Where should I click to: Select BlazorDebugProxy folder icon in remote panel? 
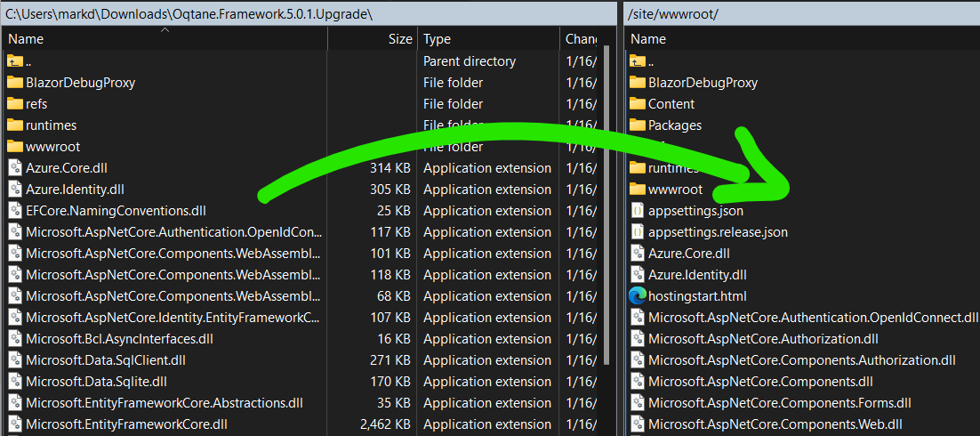click(637, 82)
